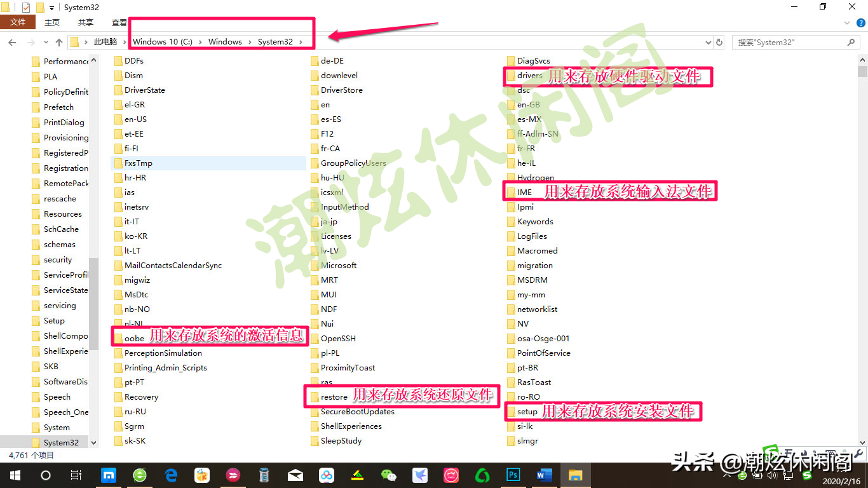This screenshot has width=868, height=488.
Task: Open the Windows Start menu
Action: pos(15,475)
